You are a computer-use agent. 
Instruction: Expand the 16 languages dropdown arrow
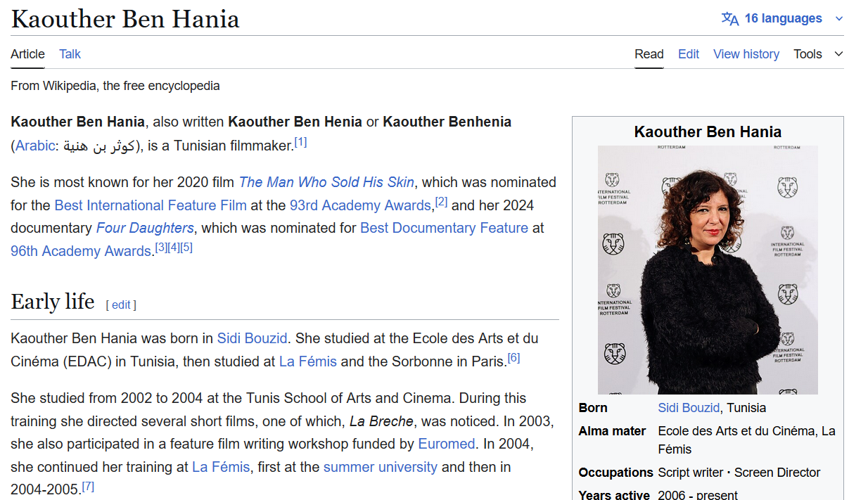(838, 19)
